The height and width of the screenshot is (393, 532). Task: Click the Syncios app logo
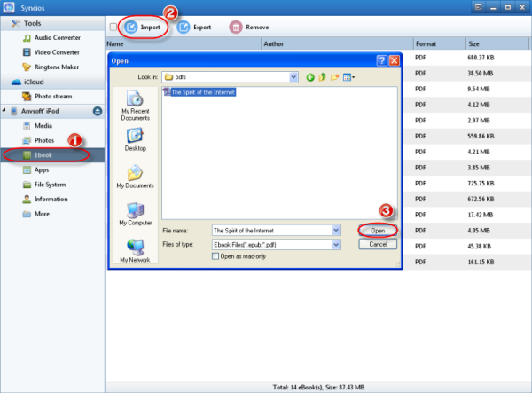(x=9, y=7)
